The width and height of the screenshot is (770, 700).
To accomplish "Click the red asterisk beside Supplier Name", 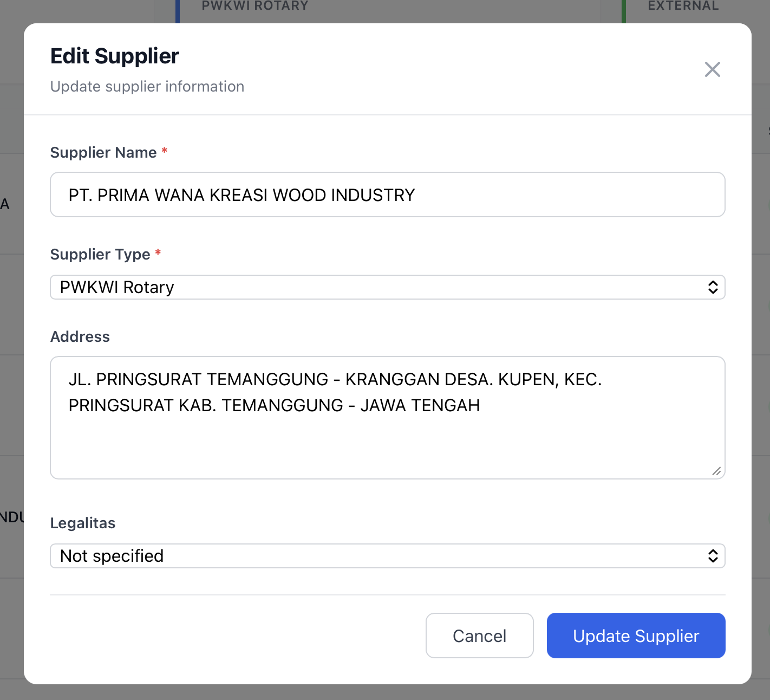I will [x=165, y=151].
